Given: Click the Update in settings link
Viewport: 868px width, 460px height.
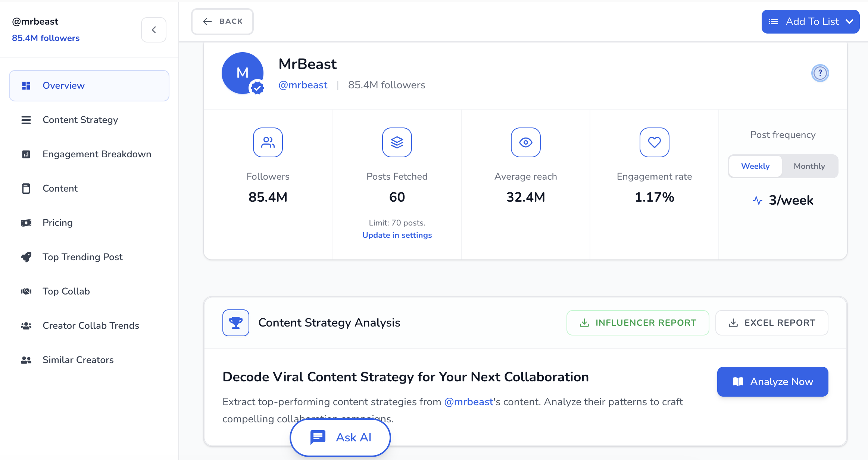Looking at the screenshot, I should coord(397,235).
